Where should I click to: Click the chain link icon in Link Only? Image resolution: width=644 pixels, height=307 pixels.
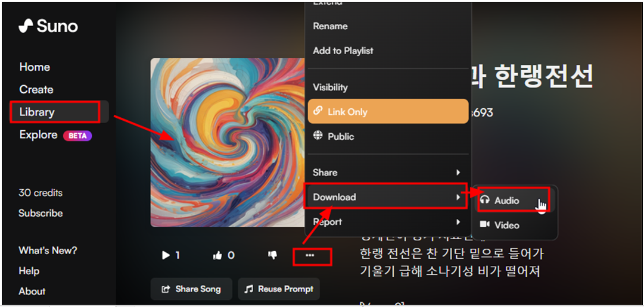pos(318,111)
